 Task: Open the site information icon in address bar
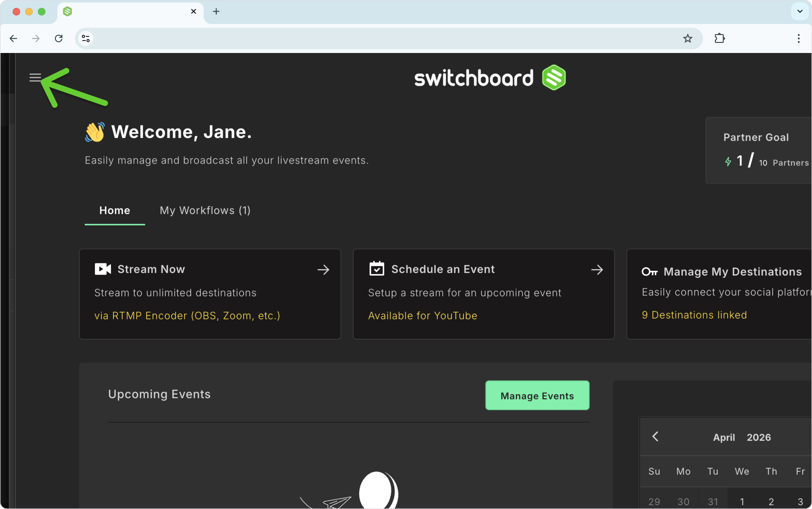coord(86,38)
